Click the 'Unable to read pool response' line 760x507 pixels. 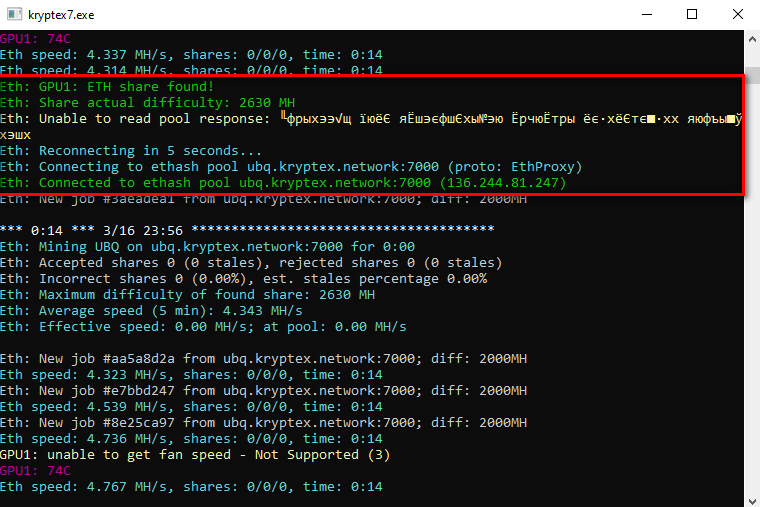371,119
